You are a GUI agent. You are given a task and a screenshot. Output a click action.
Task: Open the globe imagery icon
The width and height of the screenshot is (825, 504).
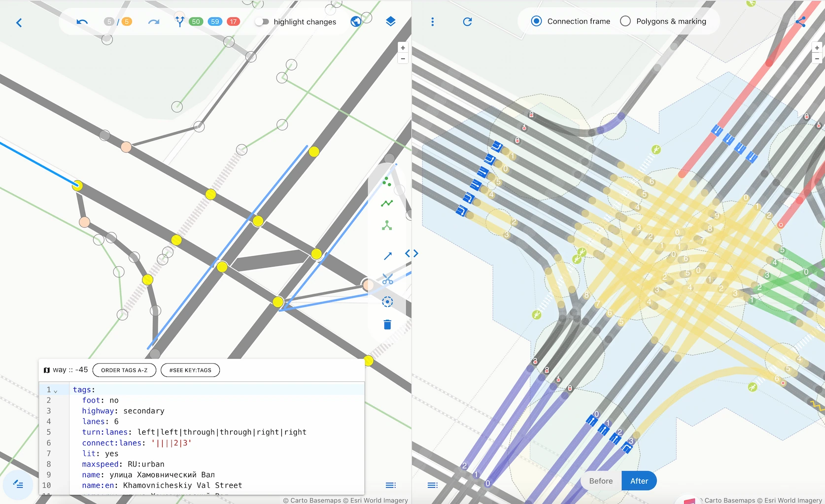356,22
